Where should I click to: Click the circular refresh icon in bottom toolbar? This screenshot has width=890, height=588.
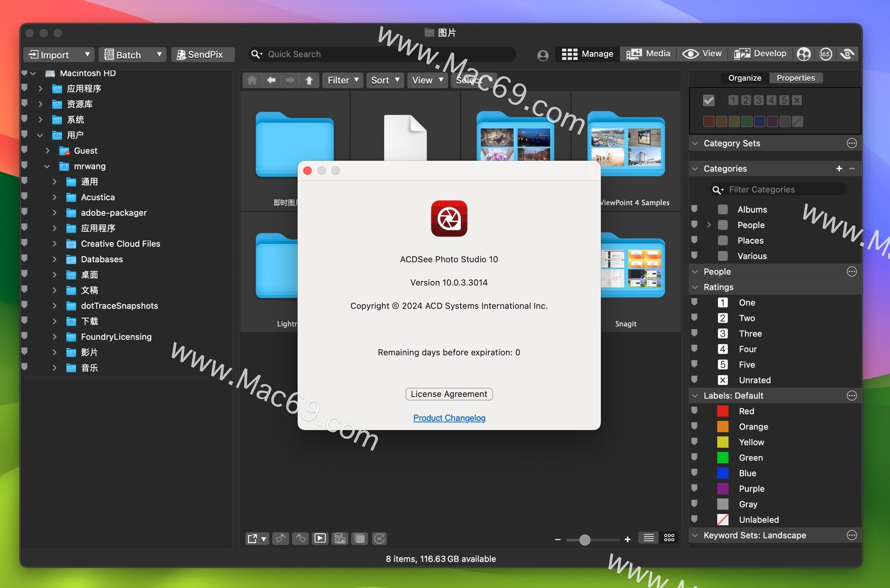pyautogui.click(x=379, y=538)
